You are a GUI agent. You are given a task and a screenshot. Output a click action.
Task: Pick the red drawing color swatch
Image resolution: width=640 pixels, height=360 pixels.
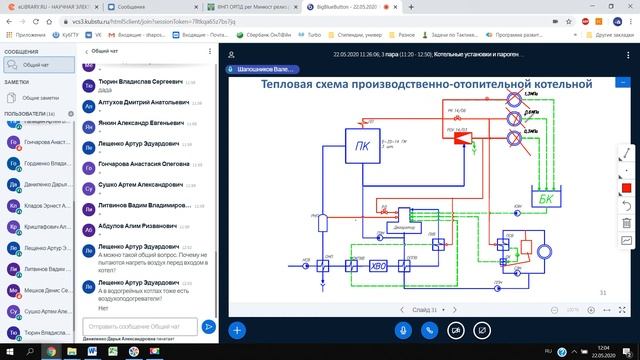tap(626, 188)
